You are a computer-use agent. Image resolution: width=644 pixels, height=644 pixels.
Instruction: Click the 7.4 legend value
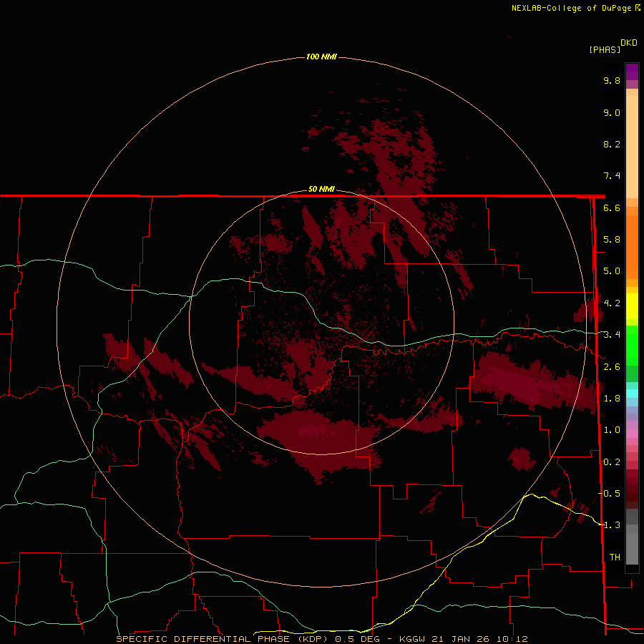(612, 176)
